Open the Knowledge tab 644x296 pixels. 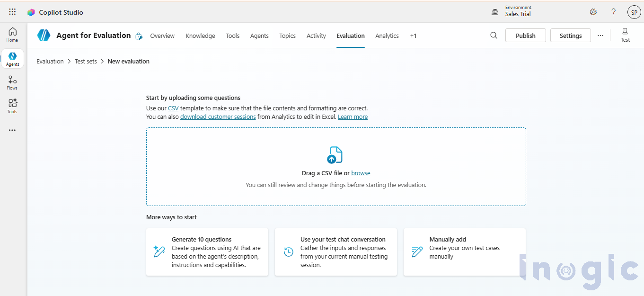200,36
